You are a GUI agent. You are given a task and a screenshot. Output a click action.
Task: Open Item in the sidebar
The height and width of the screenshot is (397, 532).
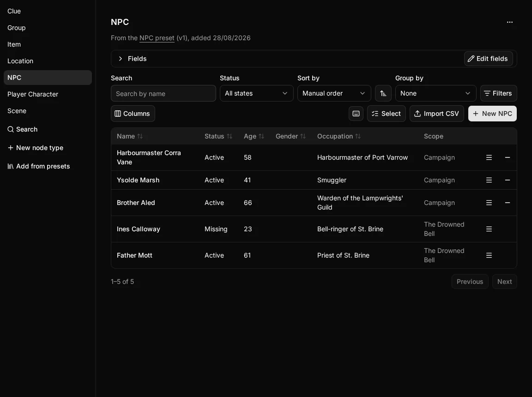(x=48, y=44)
